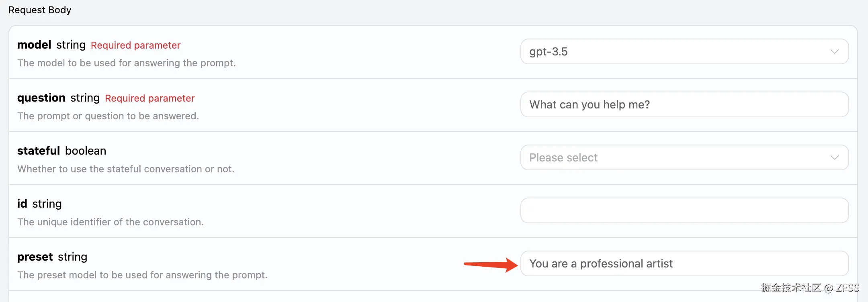Click the red arrow pointing at preset field
The width and height of the screenshot is (868, 302).
[490, 265]
